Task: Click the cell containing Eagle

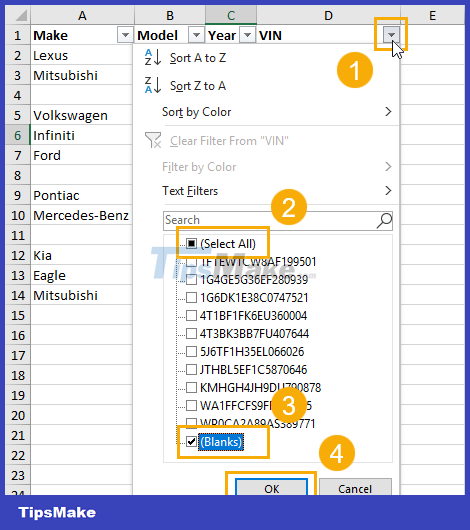Action: tap(81, 275)
